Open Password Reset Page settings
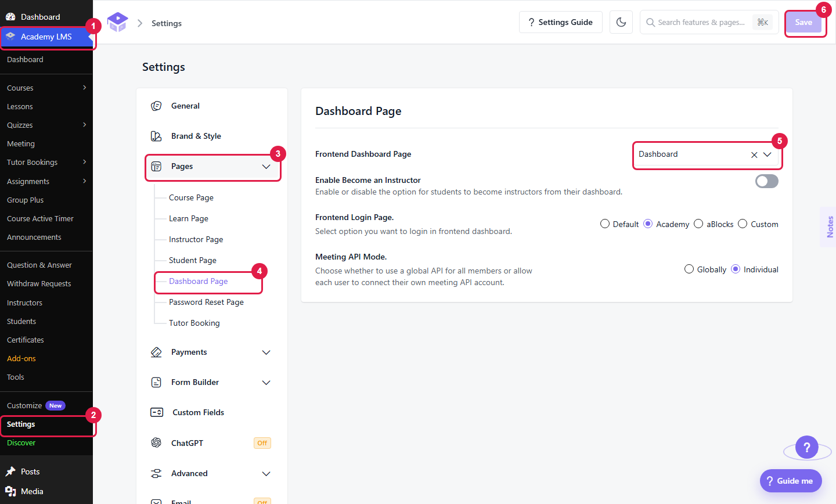 coord(206,302)
